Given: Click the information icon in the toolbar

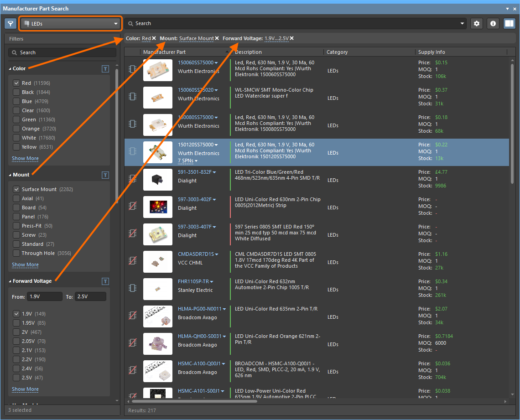Looking at the screenshot, I should [x=493, y=23].
